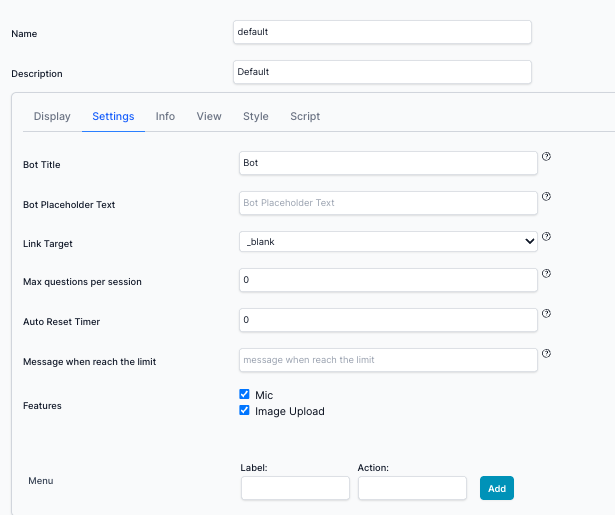
Task: Focus the Auto Reset Timer field
Action: 388,320
